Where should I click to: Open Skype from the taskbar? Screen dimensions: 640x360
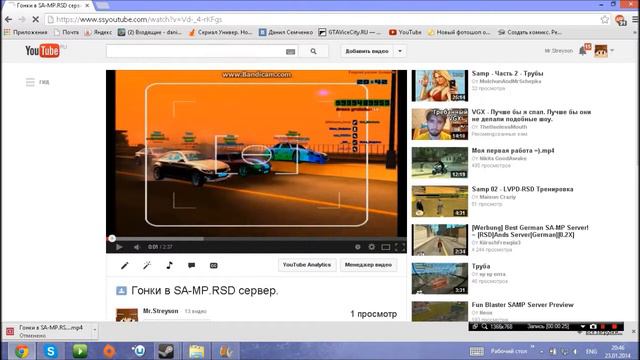tap(51, 351)
